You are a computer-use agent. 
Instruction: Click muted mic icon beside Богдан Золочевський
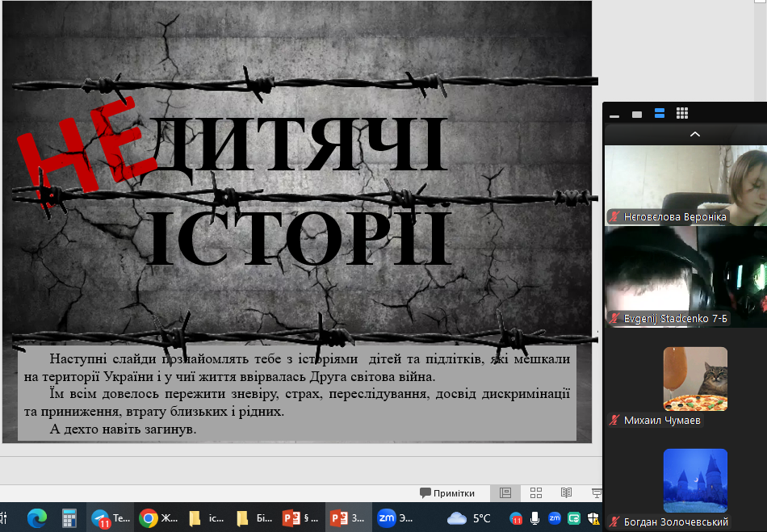click(x=615, y=522)
